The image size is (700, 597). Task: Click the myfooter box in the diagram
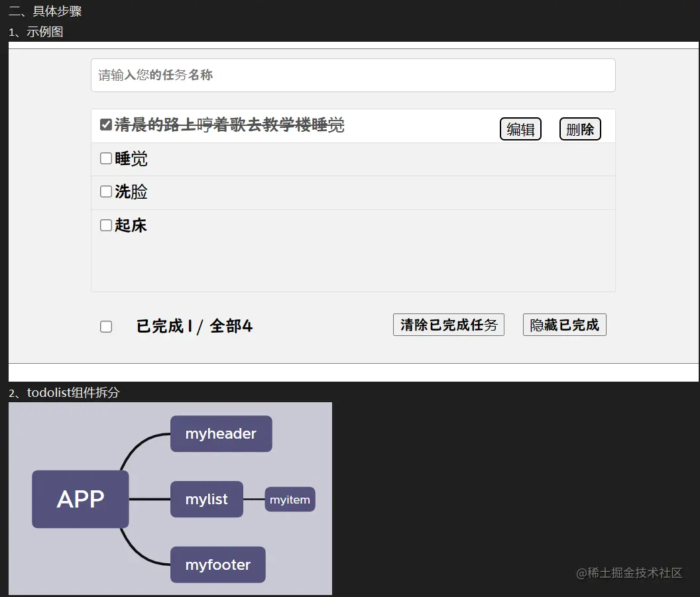218,565
